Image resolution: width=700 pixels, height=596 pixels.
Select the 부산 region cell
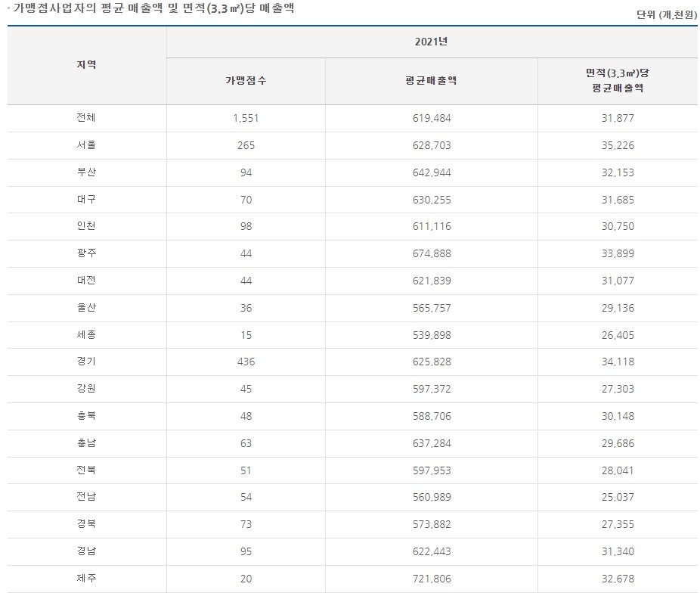pyautogui.click(x=86, y=172)
